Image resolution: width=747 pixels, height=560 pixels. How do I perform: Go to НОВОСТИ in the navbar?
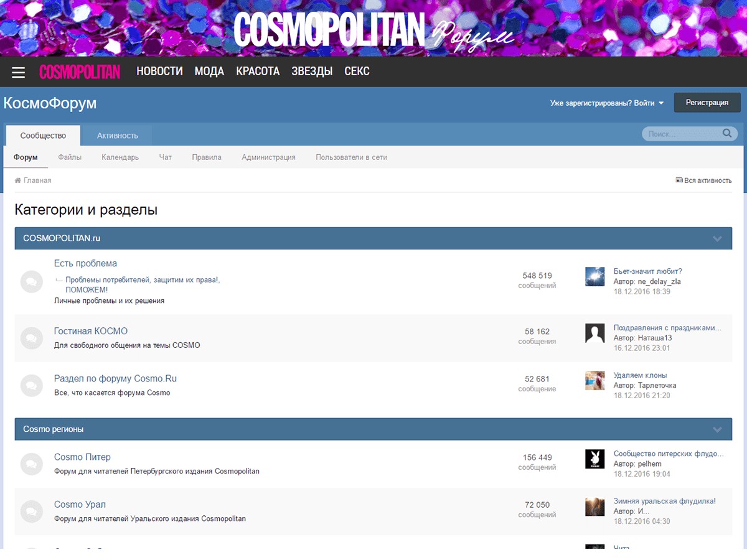click(159, 72)
